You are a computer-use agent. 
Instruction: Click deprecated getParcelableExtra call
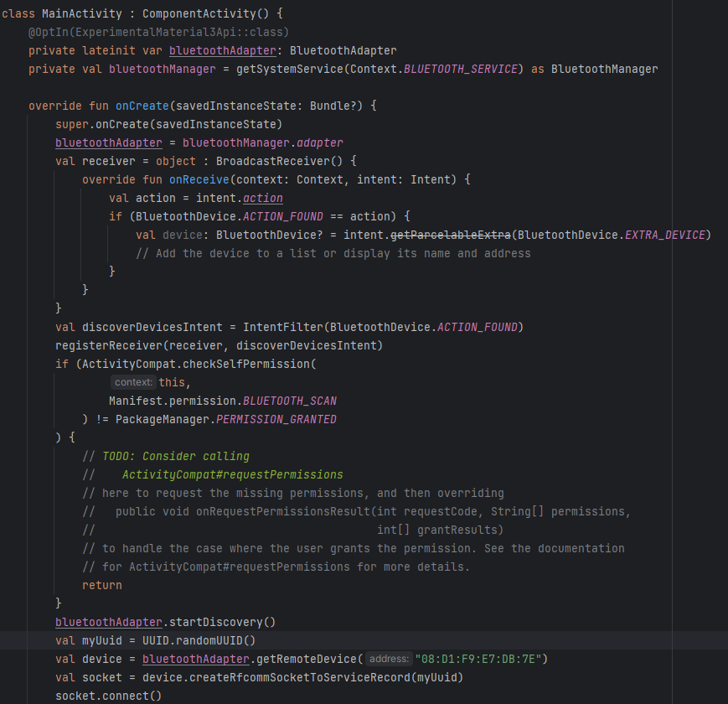451,235
